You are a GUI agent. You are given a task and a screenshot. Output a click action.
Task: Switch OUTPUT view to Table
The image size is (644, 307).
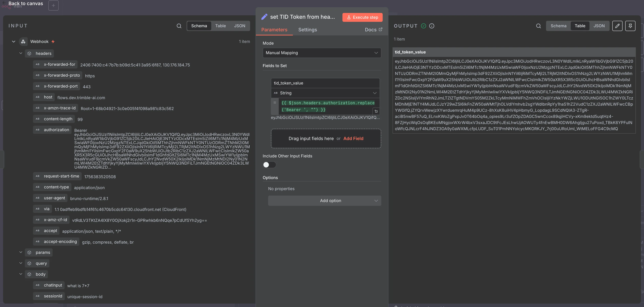tap(580, 26)
